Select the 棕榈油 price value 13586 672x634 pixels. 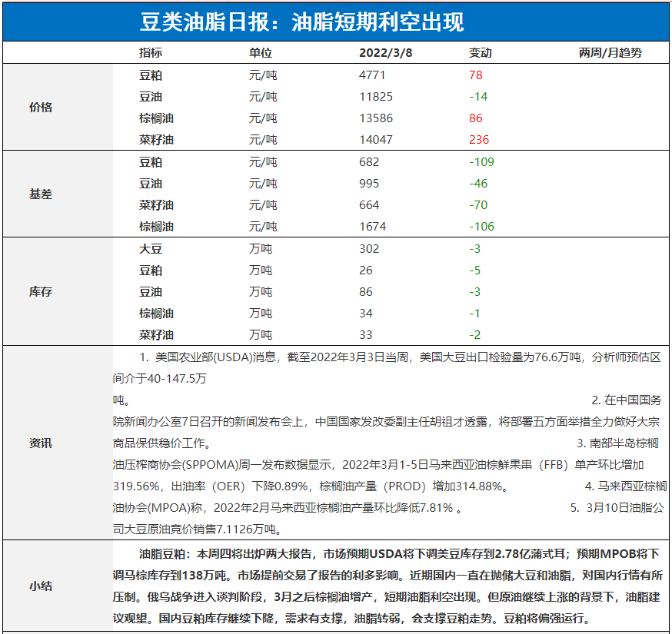coord(376,118)
